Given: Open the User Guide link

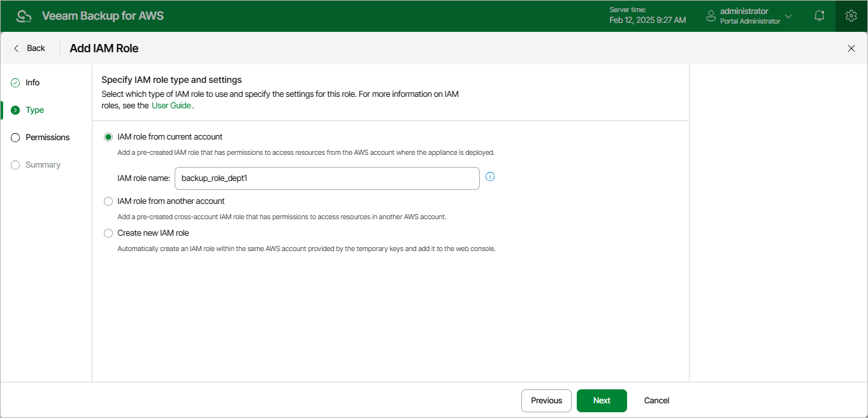Looking at the screenshot, I should pyautogui.click(x=171, y=106).
